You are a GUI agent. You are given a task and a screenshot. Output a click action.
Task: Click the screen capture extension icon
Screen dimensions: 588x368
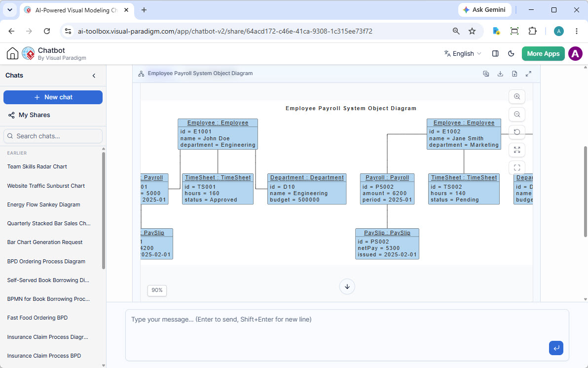(x=514, y=31)
